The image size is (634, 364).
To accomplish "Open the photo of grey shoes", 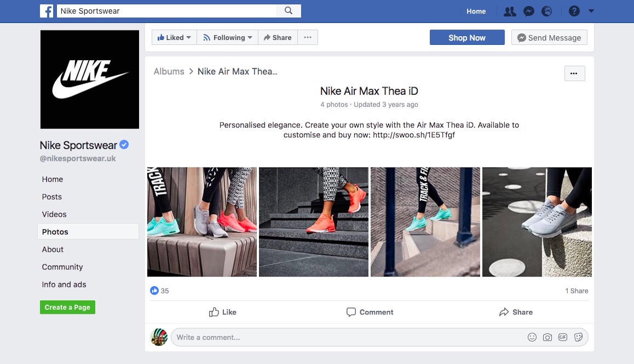I will (x=537, y=222).
